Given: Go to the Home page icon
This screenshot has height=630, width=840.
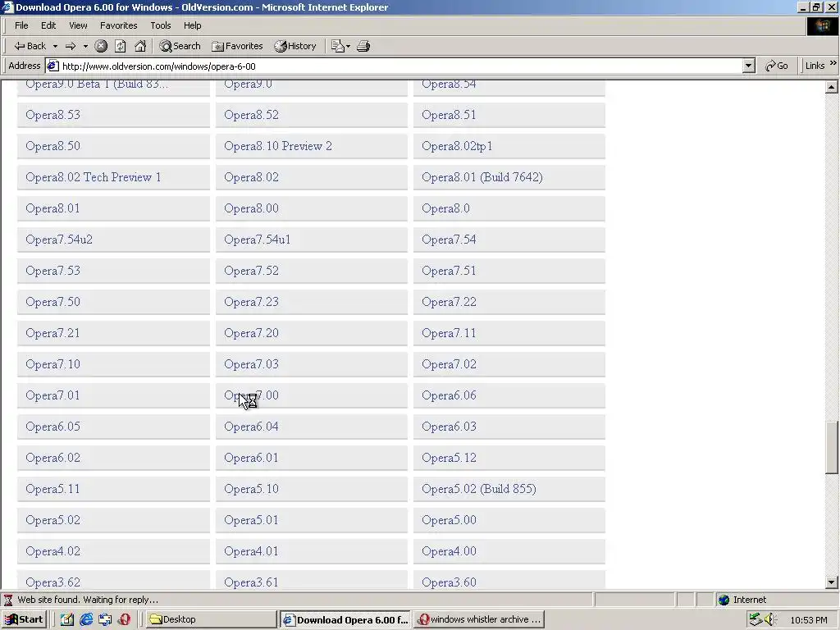Looking at the screenshot, I should (x=140, y=46).
